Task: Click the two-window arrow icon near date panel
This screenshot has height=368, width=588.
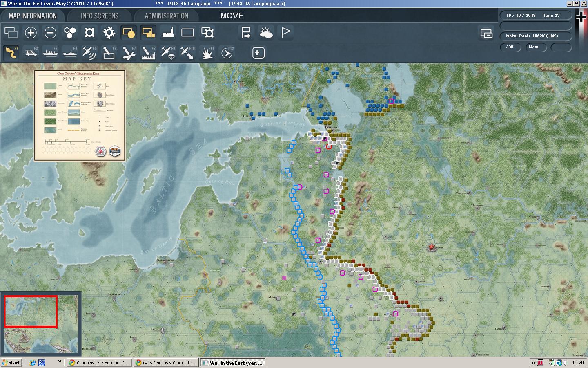Action: point(486,33)
